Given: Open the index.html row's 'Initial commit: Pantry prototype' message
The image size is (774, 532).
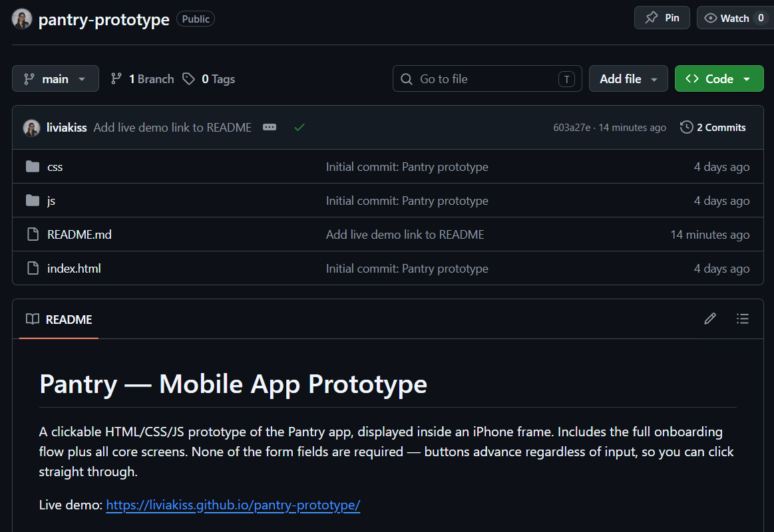Looking at the screenshot, I should (407, 268).
